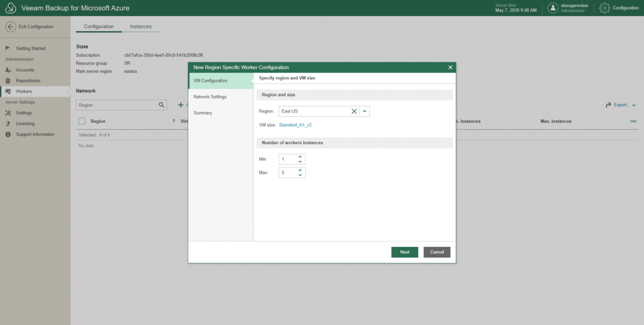Click the Cancel button
This screenshot has height=325, width=644.
click(437, 252)
